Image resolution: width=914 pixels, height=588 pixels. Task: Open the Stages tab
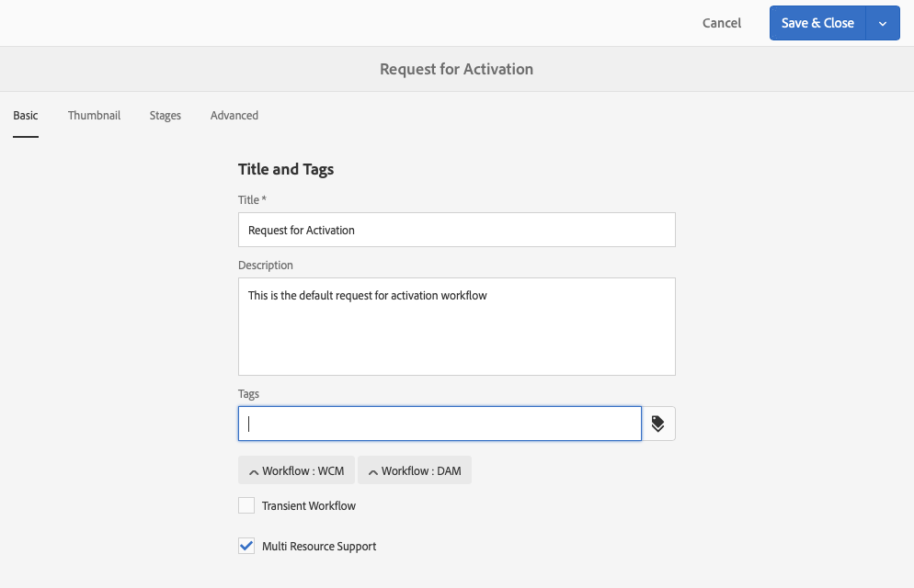click(x=166, y=116)
